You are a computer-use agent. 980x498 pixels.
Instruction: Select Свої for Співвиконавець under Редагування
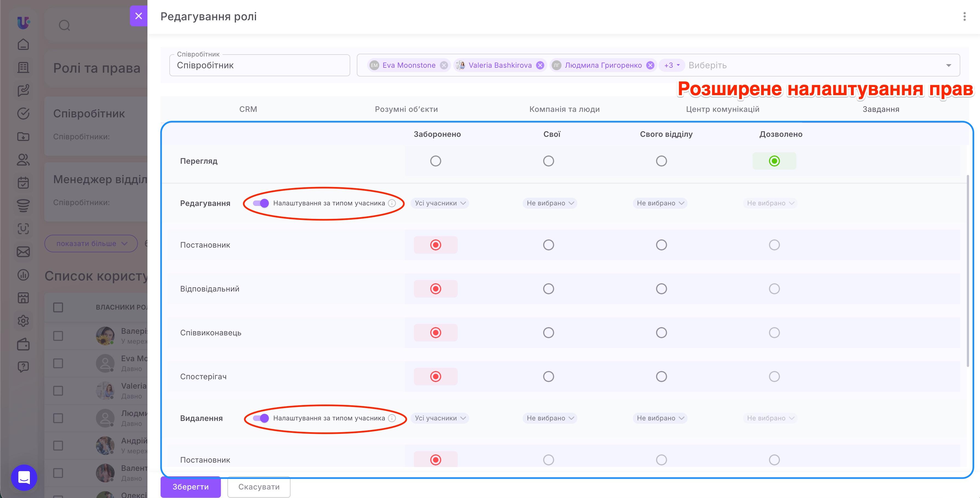[548, 333]
